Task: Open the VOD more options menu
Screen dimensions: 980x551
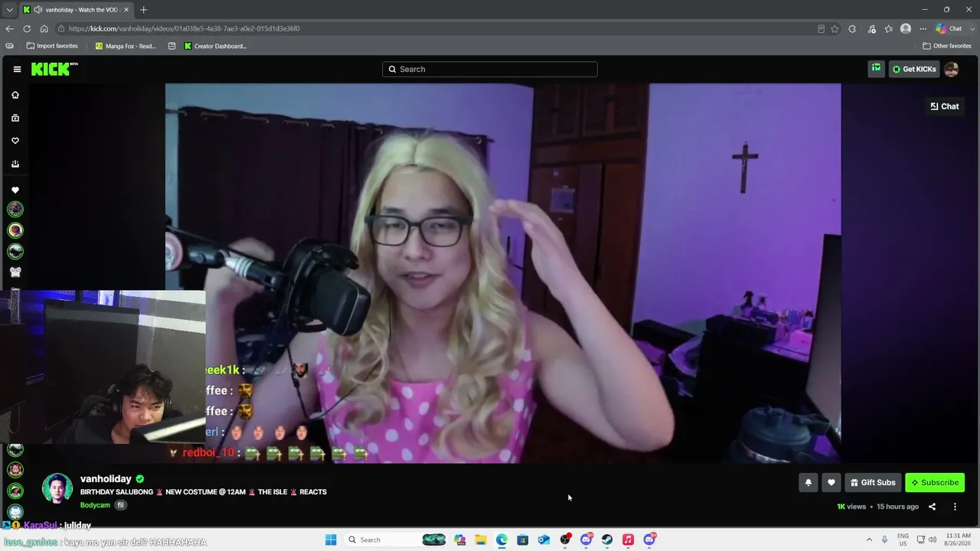Action: 955,507
